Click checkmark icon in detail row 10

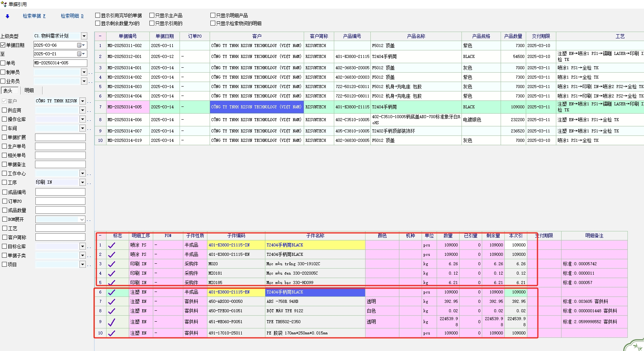pyautogui.click(x=112, y=333)
